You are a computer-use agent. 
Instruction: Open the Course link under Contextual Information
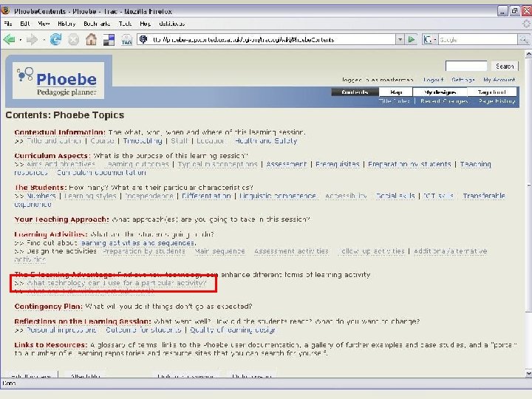coord(102,141)
